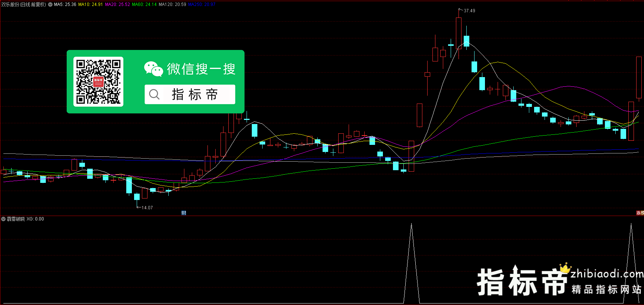Click the first 霹雳破晓 signal spike

click(x=412, y=263)
